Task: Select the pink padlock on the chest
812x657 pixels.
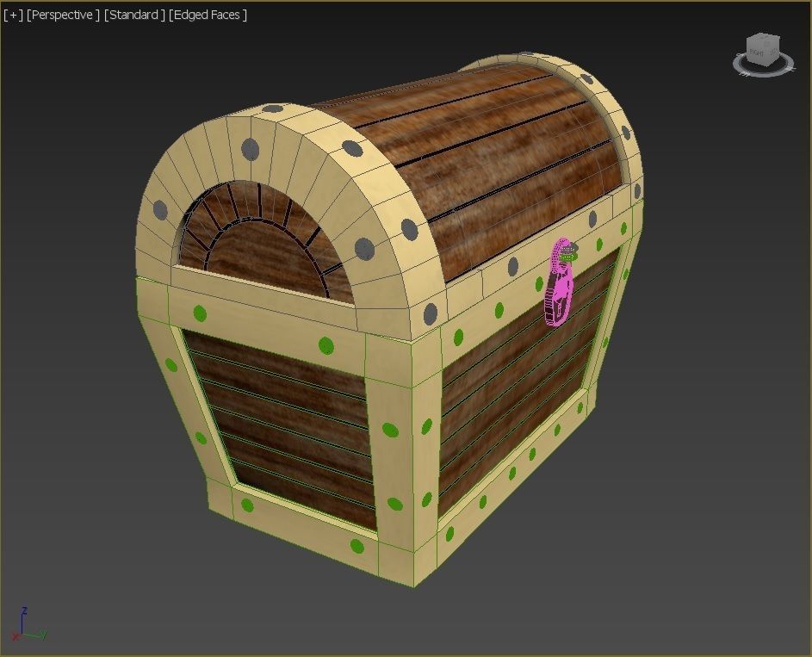Action: (x=560, y=283)
